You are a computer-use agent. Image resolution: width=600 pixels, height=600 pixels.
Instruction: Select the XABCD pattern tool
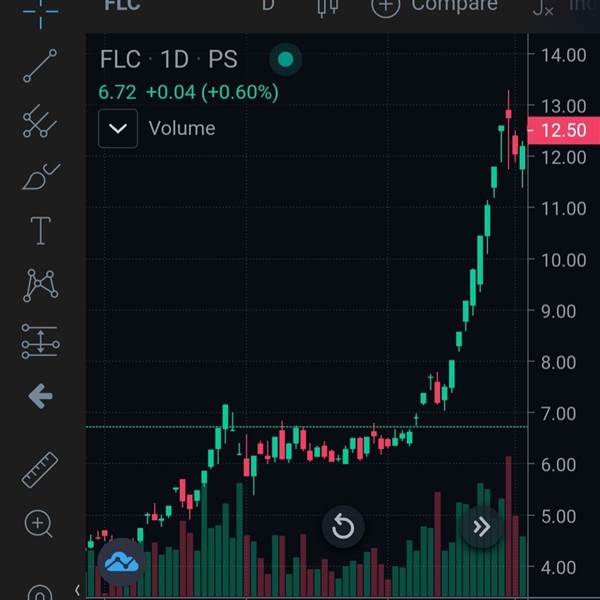41,285
